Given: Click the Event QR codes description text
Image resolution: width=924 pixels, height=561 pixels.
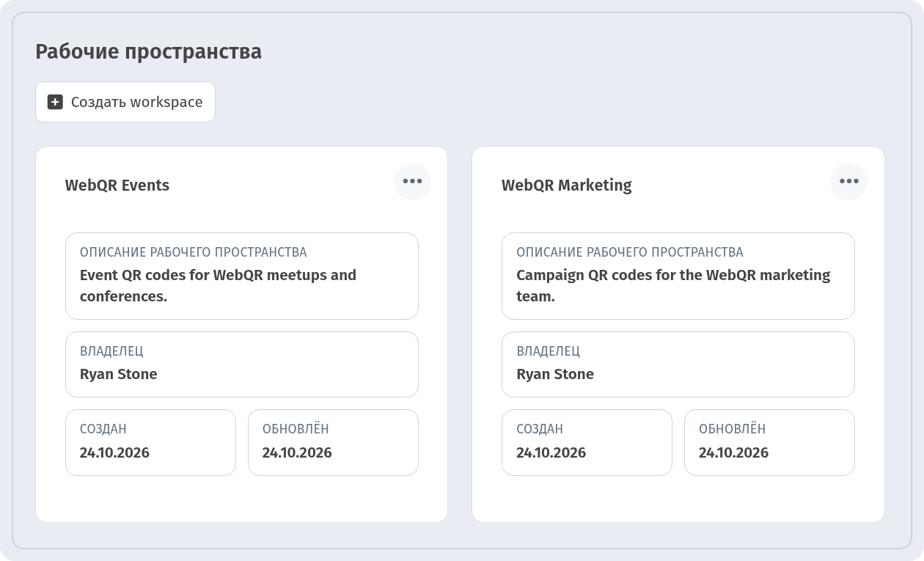Looking at the screenshot, I should click(x=218, y=285).
